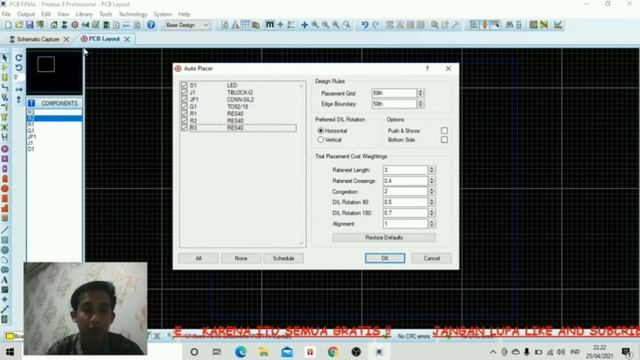This screenshot has width=640, height=360.
Task: Click the red circular PCB Layout toolbar icon
Action: pyautogui.click(x=75, y=25)
